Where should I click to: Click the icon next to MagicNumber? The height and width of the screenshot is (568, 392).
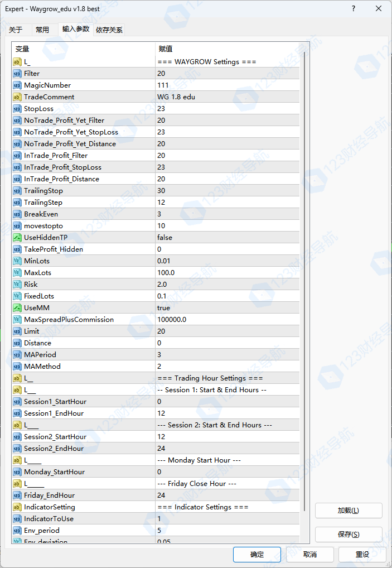17,85
